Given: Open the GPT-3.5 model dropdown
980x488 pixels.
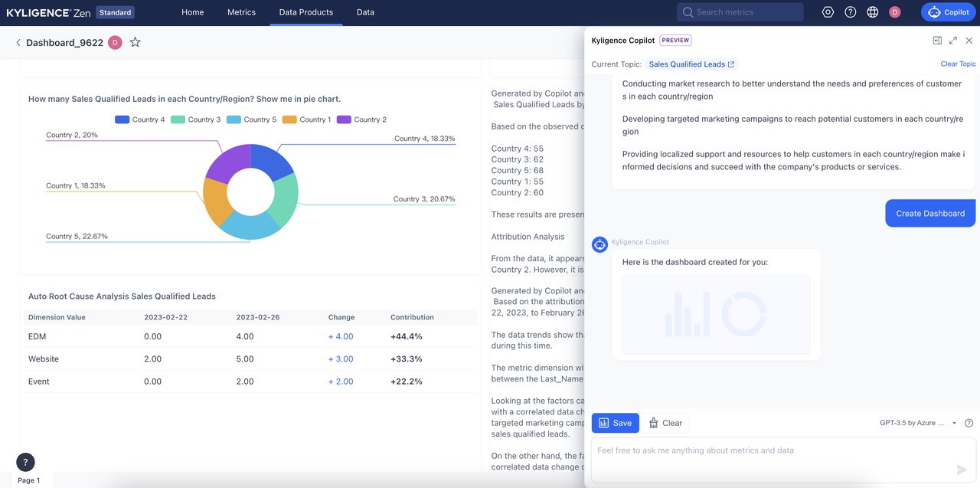Looking at the screenshot, I should pyautogui.click(x=916, y=422).
